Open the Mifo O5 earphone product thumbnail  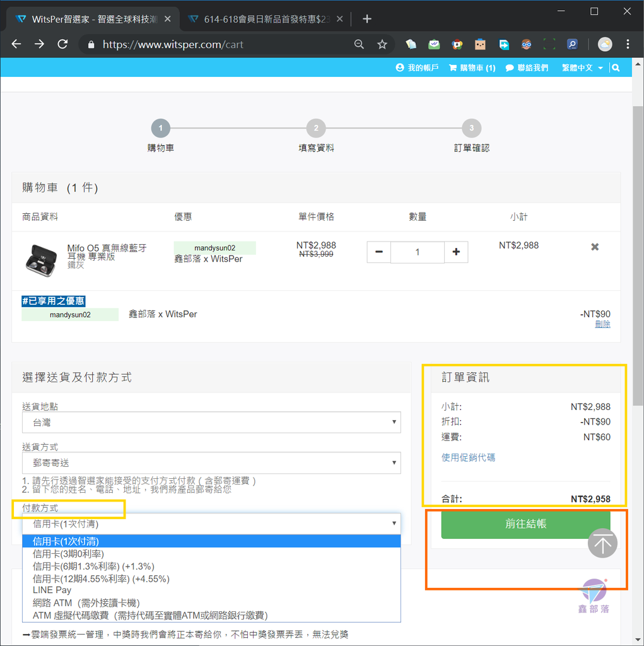pos(41,260)
